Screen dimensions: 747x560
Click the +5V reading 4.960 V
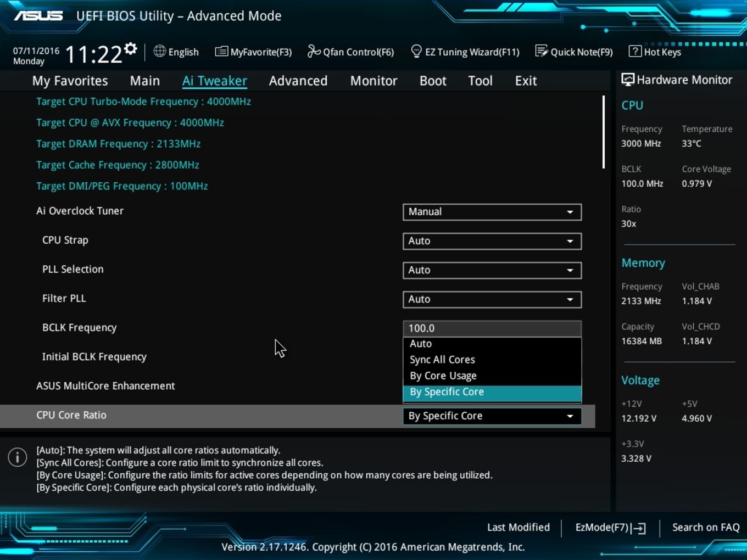[697, 418]
